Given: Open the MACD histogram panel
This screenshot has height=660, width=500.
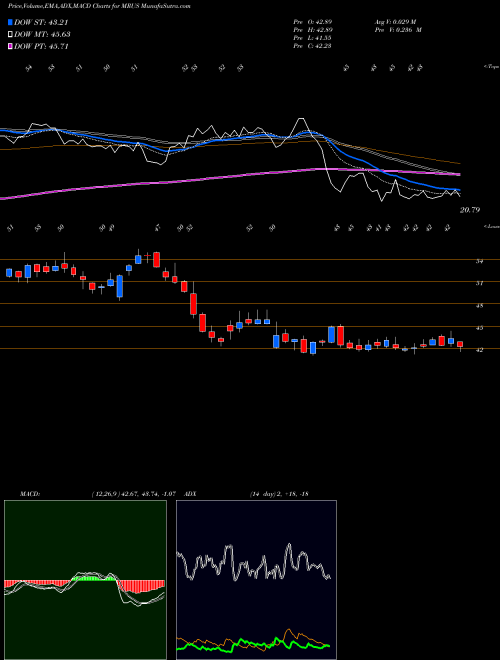Looking at the screenshot, I should click(x=85, y=580).
